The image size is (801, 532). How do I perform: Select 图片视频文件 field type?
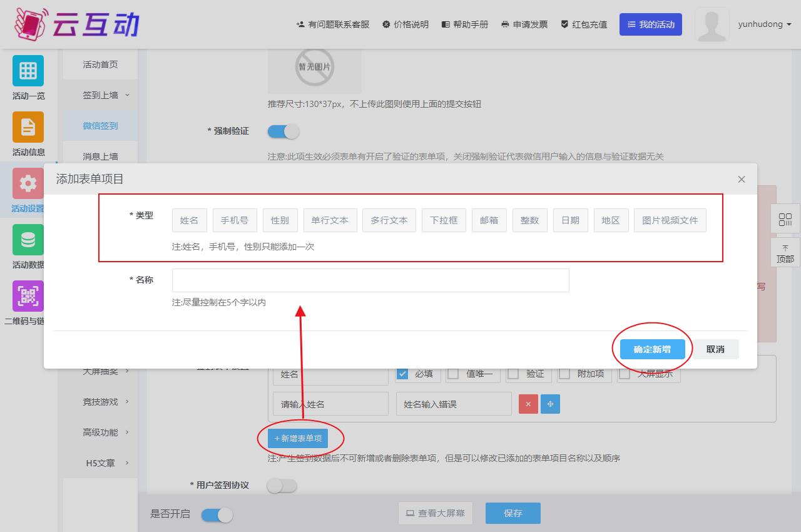670,220
